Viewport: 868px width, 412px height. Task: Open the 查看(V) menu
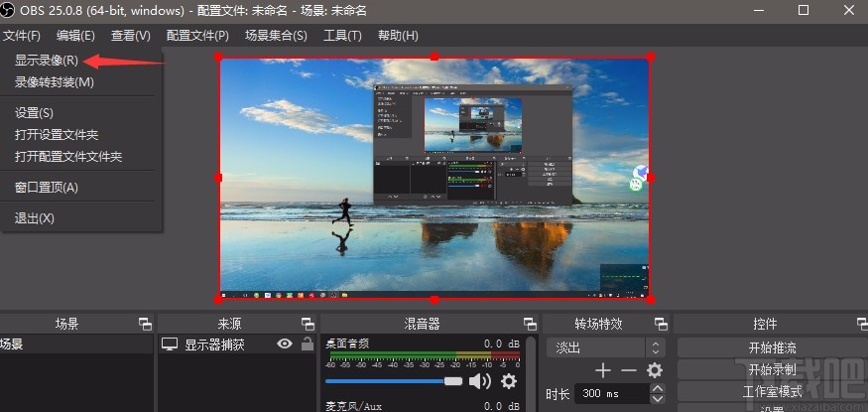pyautogui.click(x=131, y=36)
